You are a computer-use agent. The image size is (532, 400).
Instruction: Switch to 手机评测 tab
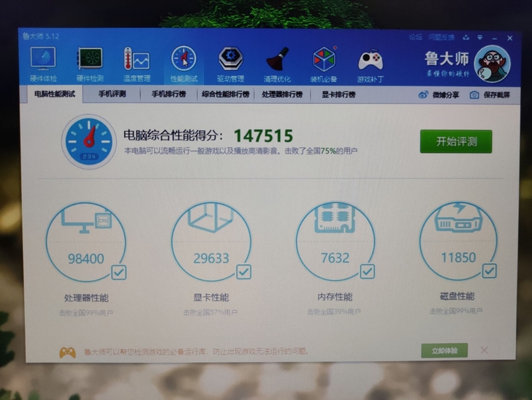[x=112, y=94]
